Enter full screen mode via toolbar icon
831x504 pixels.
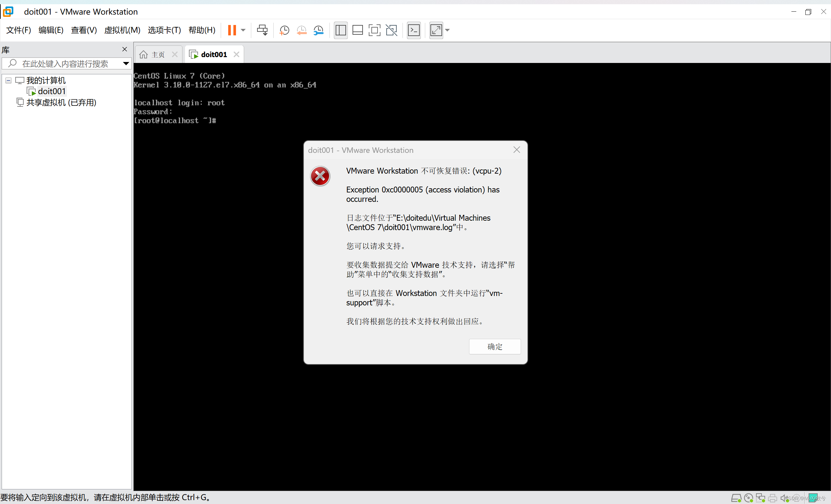tap(374, 30)
